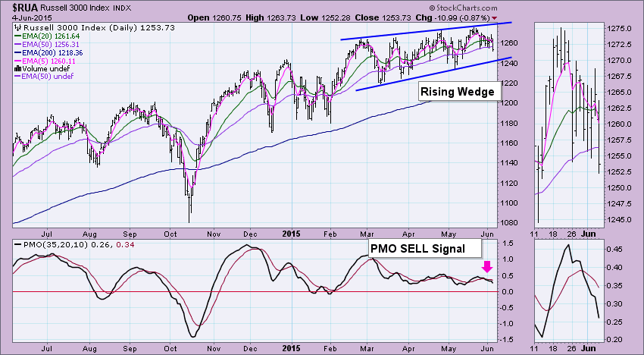Image resolution: width=644 pixels, height=355 pixels.
Task: Click the 1275.0 axis label on zoom panel
Action: pyautogui.click(x=618, y=29)
